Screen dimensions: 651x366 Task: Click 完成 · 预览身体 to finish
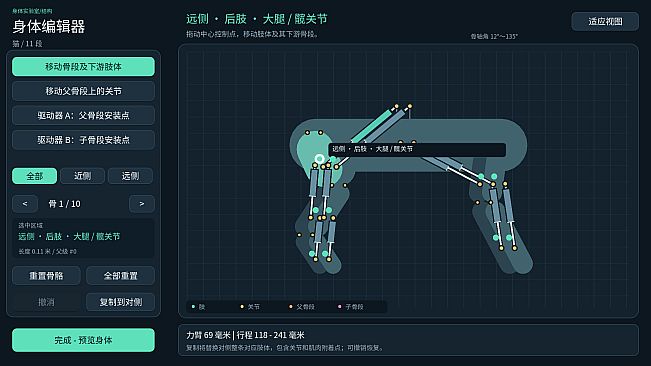tap(83, 340)
